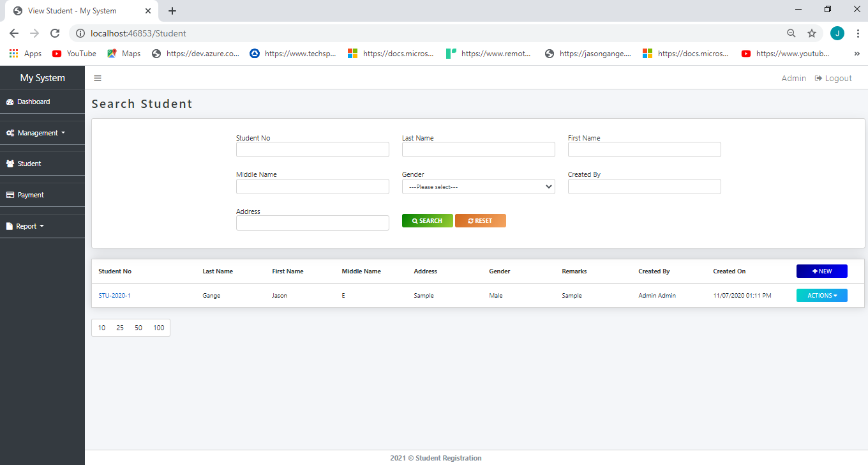Click the Logout sign-out icon
Screen dimensions: 868x465
(818, 79)
